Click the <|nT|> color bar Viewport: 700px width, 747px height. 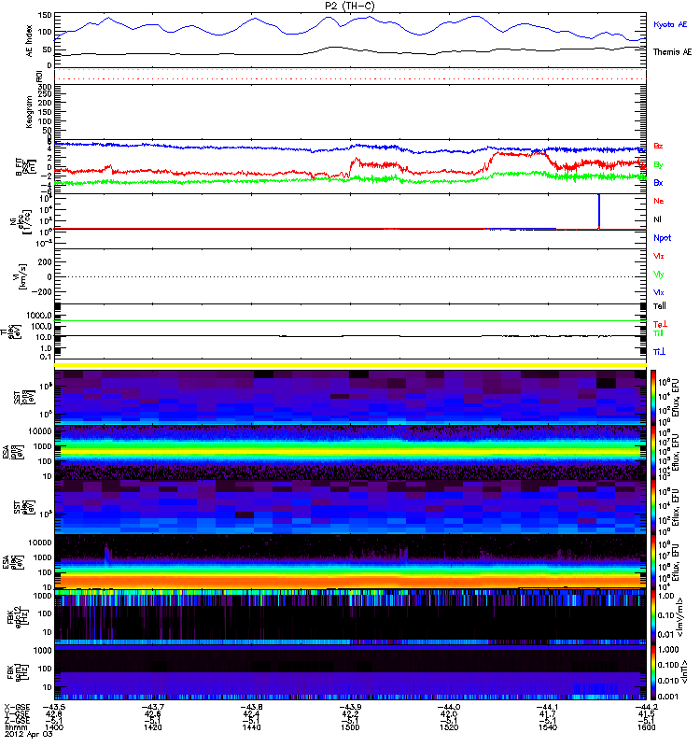tap(654, 671)
